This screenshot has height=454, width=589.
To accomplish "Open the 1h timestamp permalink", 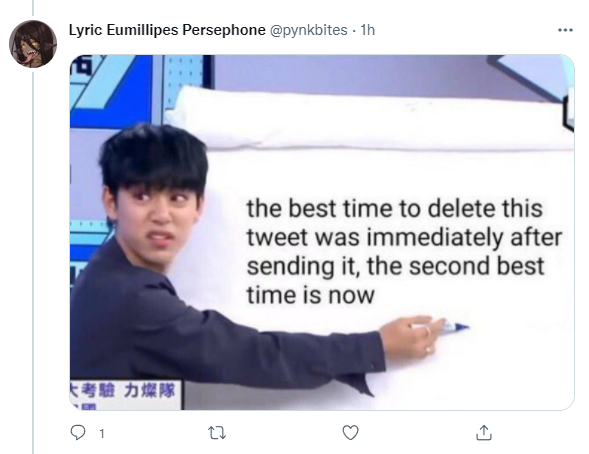I will click(x=367, y=30).
